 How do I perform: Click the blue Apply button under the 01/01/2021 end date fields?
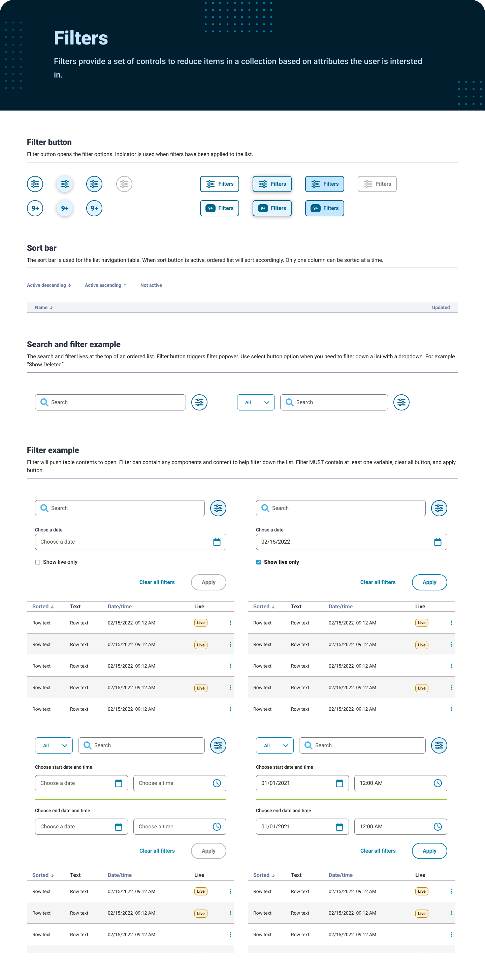[429, 851]
